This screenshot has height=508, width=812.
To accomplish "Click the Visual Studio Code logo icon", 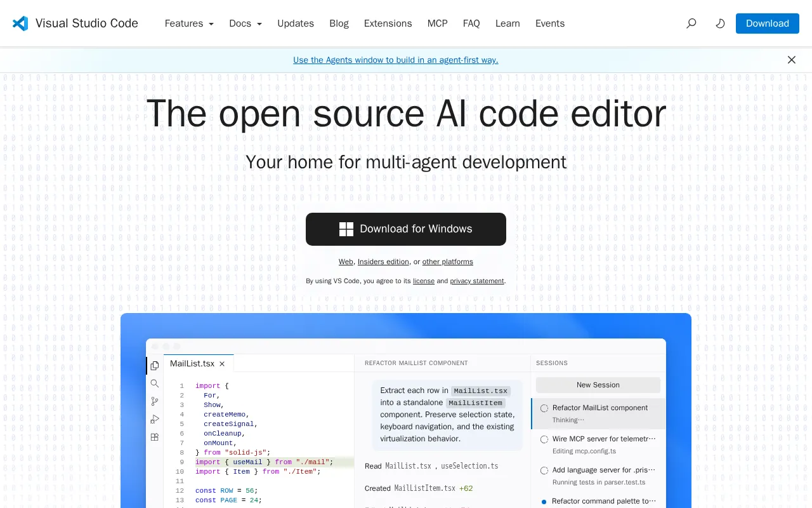I will 20,23.
